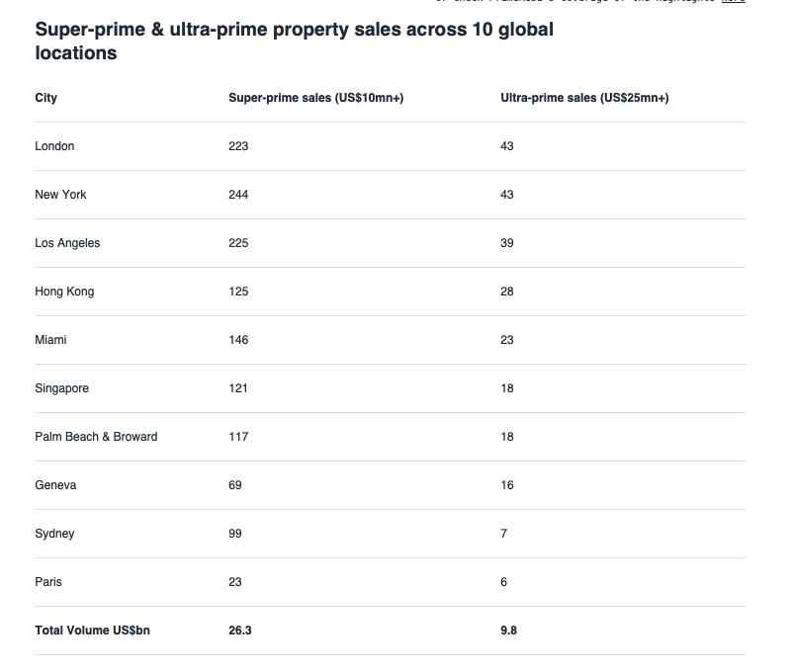Click the City column header
Viewport: 791px width, 672px height.
pos(46,98)
